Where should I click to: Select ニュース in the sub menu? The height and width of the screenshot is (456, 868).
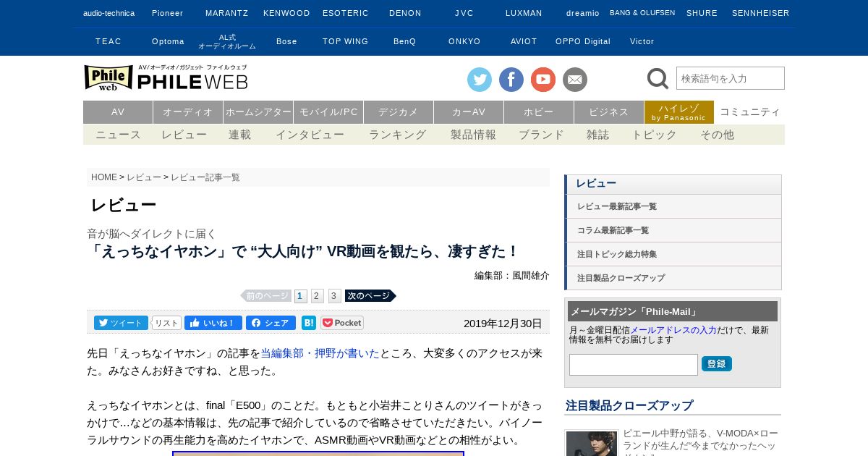pyautogui.click(x=118, y=135)
